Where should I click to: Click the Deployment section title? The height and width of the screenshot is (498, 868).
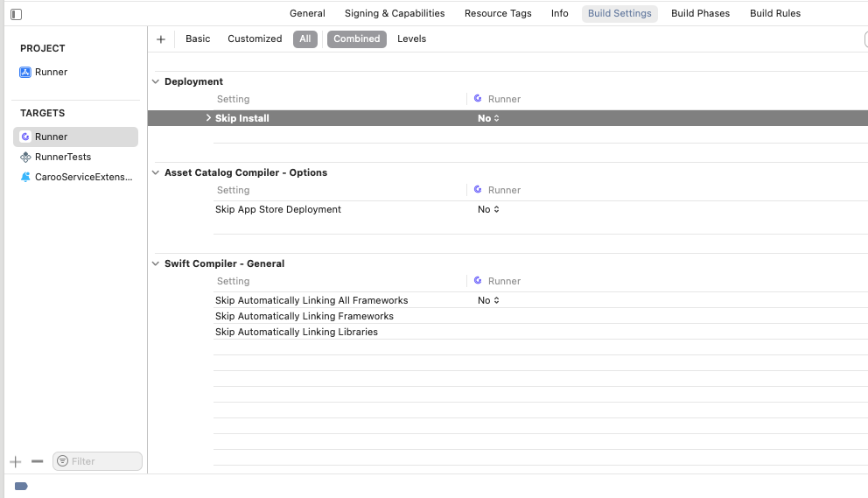point(193,81)
